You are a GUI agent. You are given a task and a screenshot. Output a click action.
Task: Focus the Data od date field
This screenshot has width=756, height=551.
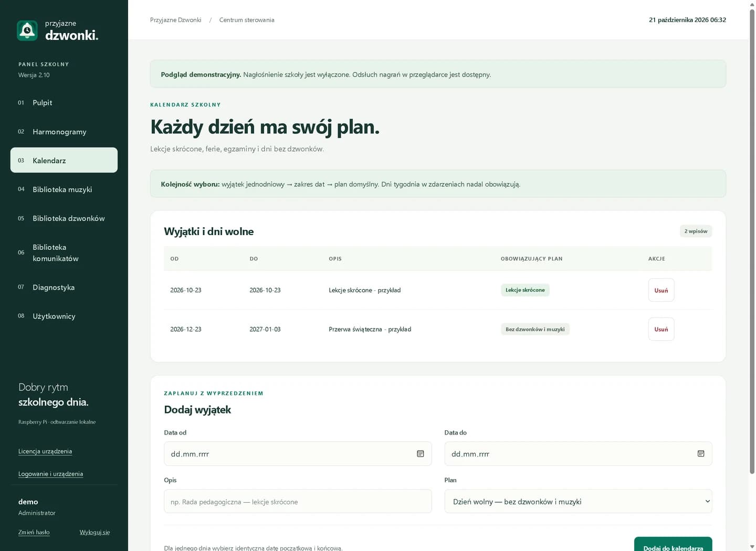tap(298, 453)
